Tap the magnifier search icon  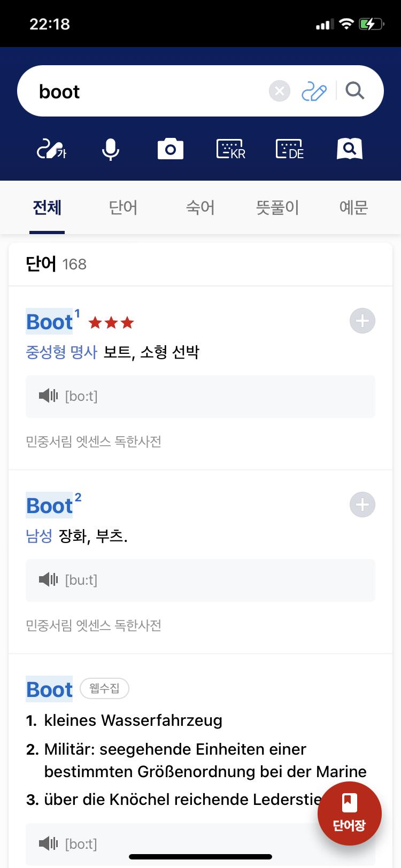point(354,91)
